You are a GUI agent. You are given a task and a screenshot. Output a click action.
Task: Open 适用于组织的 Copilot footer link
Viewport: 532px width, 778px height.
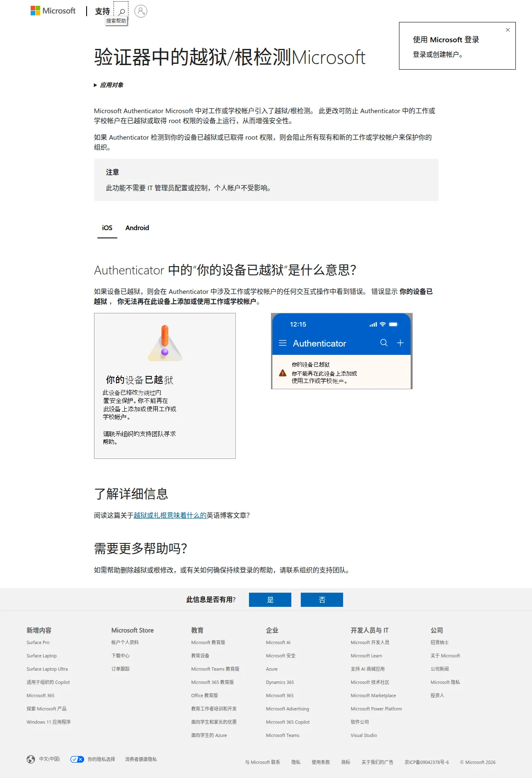[x=48, y=682]
